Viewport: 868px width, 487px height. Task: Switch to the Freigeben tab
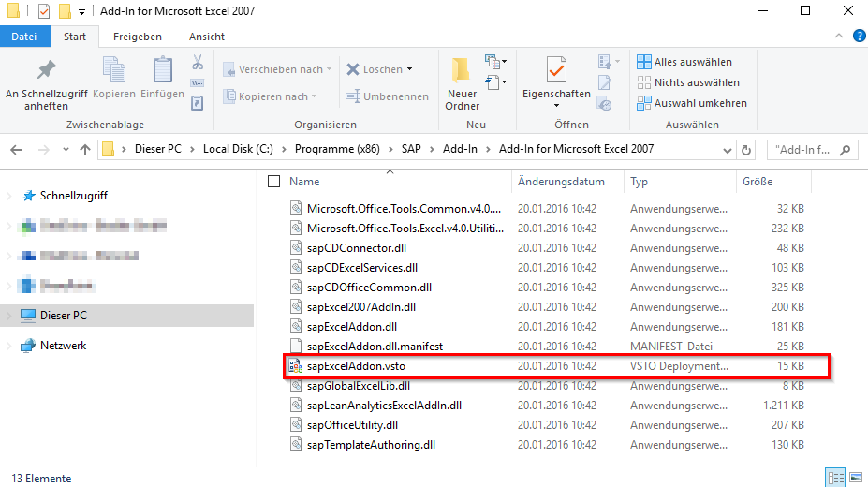(138, 37)
